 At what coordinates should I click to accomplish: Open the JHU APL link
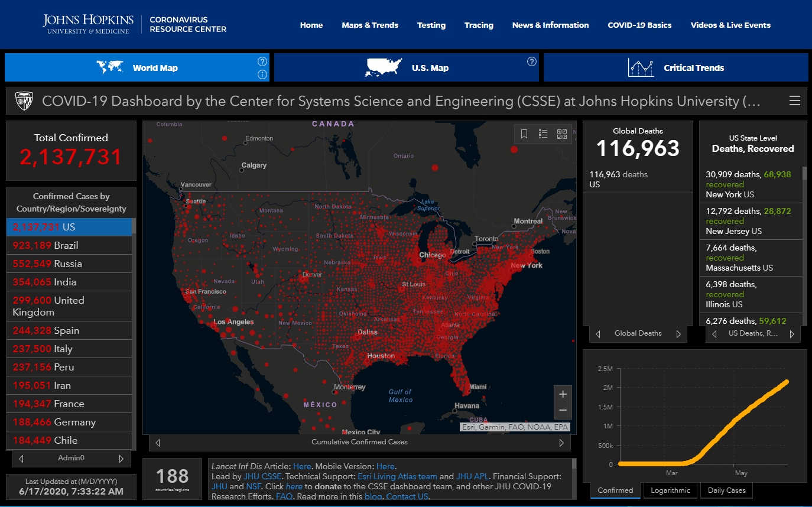472,476
